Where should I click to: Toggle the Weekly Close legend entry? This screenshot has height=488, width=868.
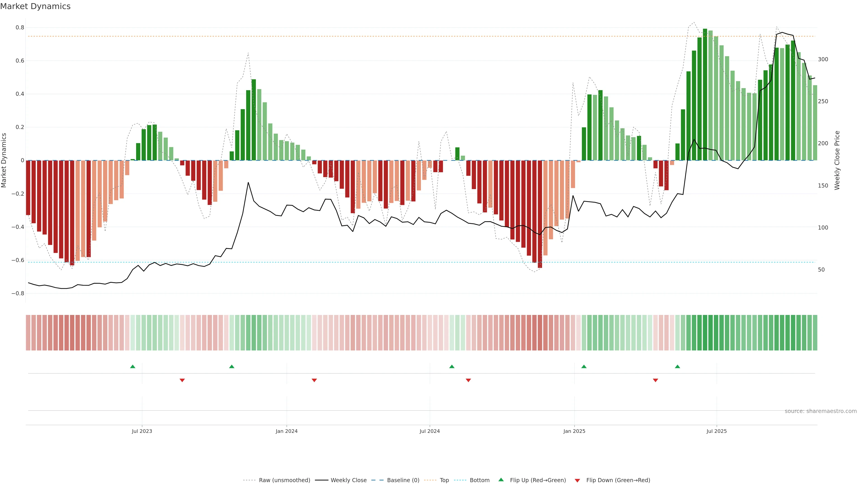click(x=348, y=480)
